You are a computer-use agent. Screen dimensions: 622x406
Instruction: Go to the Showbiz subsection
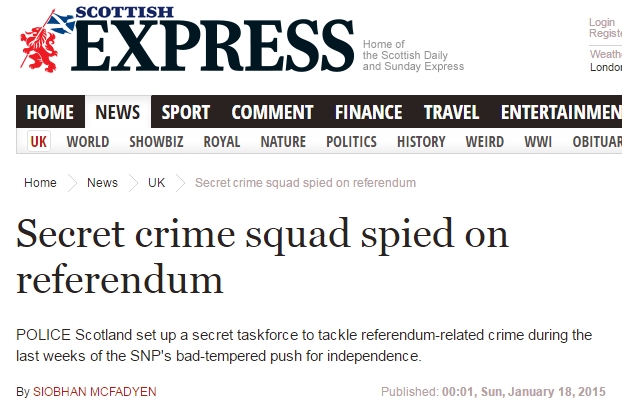[x=156, y=142]
